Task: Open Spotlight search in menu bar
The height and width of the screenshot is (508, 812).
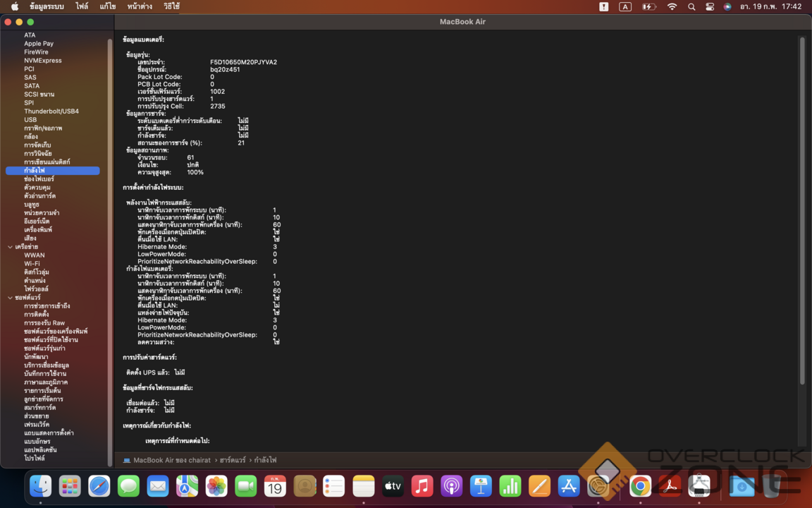Action: (691, 6)
